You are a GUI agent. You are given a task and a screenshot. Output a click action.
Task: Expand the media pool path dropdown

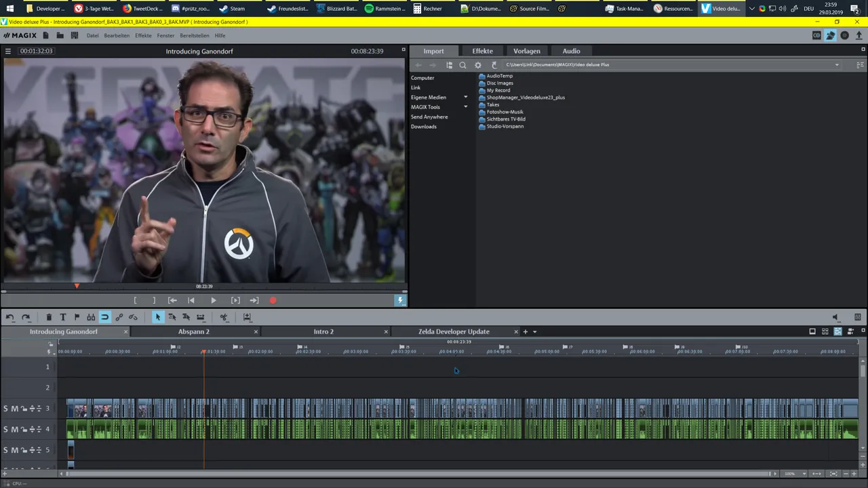click(x=837, y=65)
